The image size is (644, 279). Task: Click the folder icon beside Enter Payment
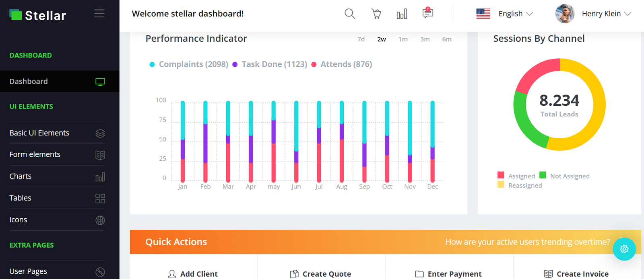419,274
